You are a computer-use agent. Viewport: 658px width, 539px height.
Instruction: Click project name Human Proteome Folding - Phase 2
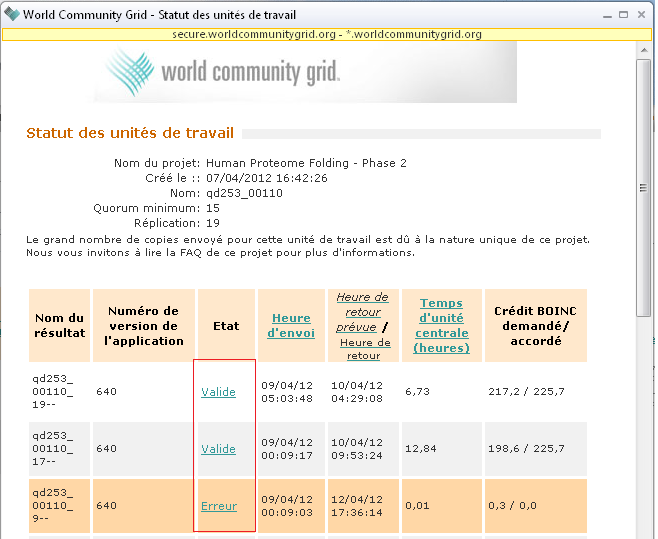(306, 163)
